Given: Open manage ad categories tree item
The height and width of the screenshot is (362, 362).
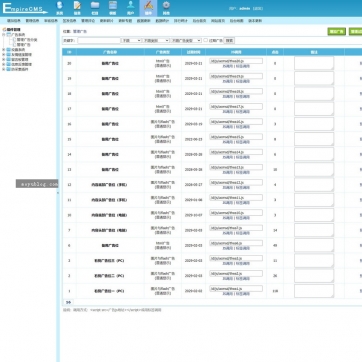Looking at the screenshot, I should coord(27,40).
